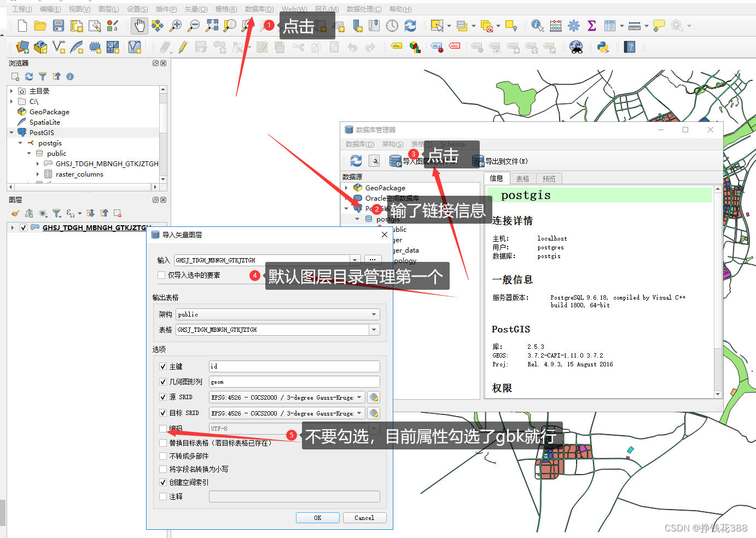Screen dimensions: 756x538
Task: Activate the Zoom In magnifier tool
Action: 176,26
